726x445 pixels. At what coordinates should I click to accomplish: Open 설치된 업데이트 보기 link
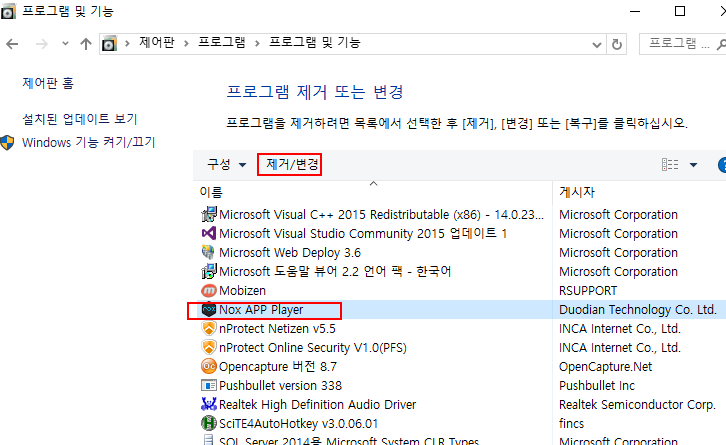79,119
